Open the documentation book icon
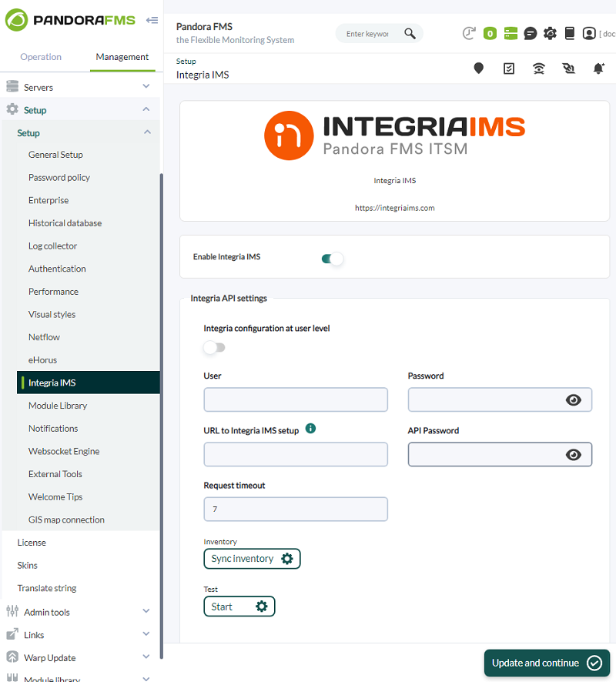This screenshot has width=616, height=685. (569, 33)
